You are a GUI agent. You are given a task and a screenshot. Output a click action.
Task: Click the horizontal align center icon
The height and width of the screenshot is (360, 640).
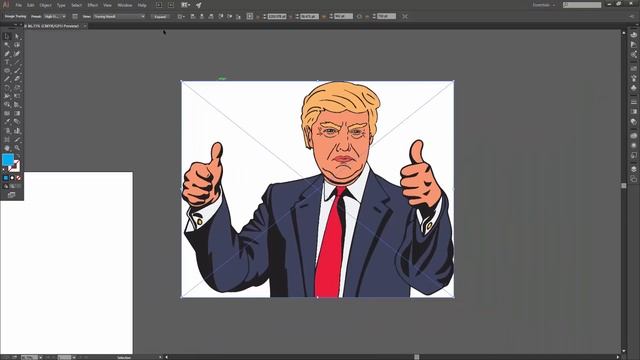click(x=202, y=16)
